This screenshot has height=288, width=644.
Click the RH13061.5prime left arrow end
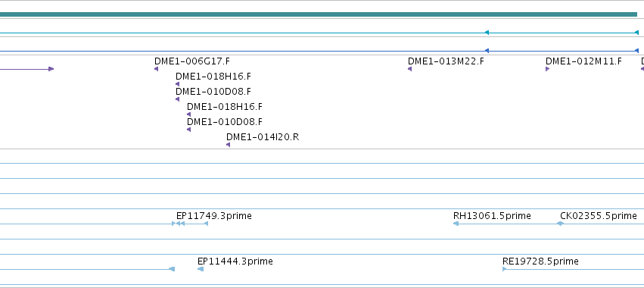(456, 224)
